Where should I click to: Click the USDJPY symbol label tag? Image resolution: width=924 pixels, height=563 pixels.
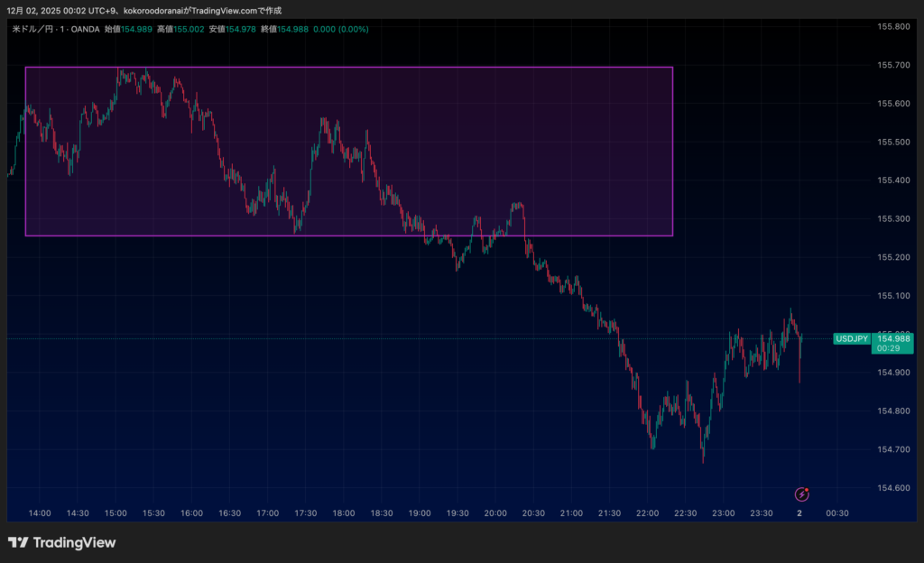(852, 338)
